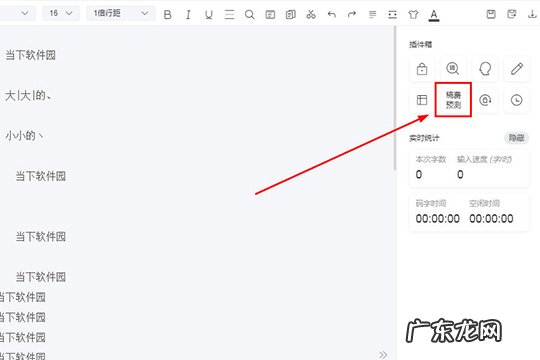Image resolution: width=540 pixels, height=360 pixels.
Task: Click the editor vertical scrollbar
Action: [x=395, y=98]
